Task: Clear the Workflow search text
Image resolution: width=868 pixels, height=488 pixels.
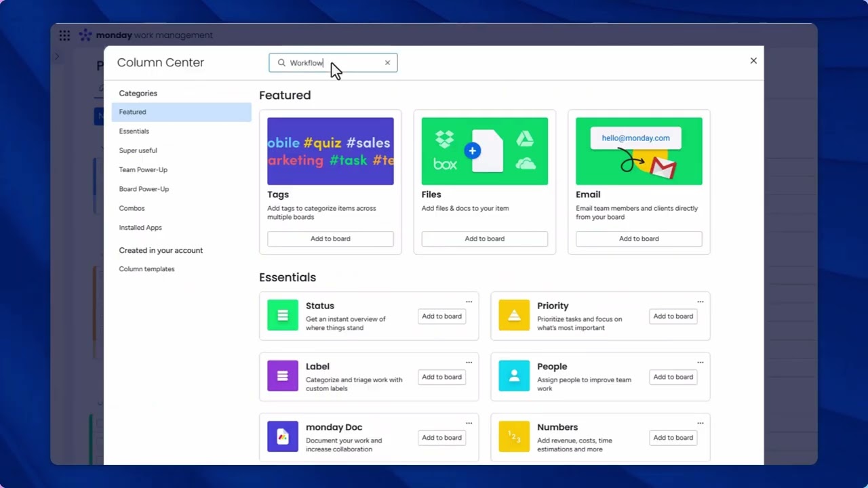Action: [x=387, y=63]
